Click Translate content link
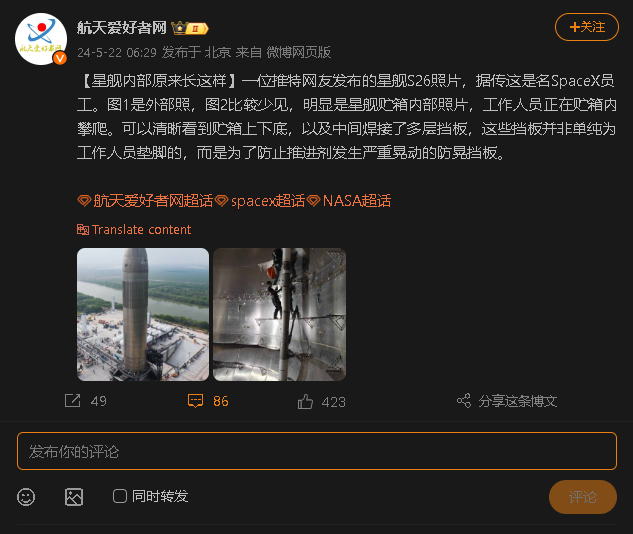 [x=141, y=230]
